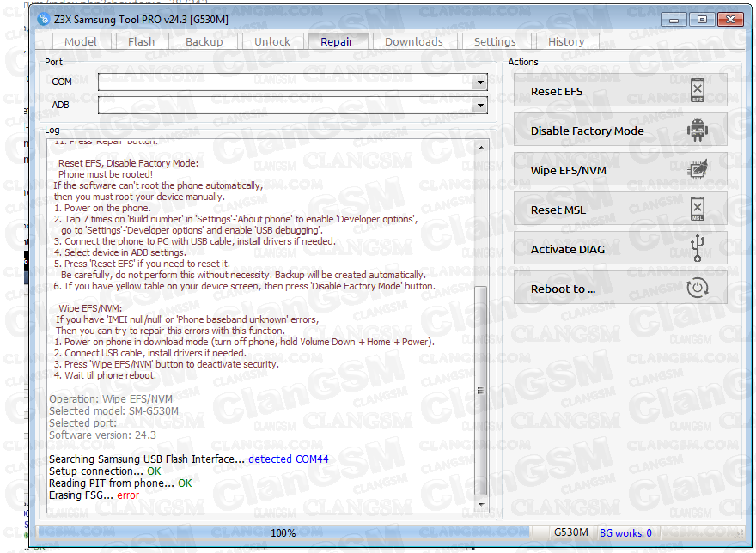The image size is (756, 553).
Task: Expand the ADB device dropdown arrow
Action: coord(480,106)
